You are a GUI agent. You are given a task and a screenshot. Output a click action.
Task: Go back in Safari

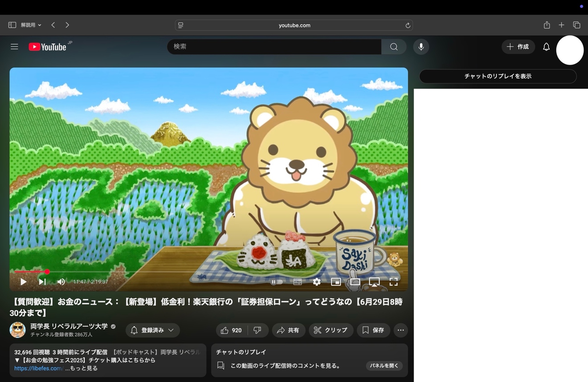[53, 25]
